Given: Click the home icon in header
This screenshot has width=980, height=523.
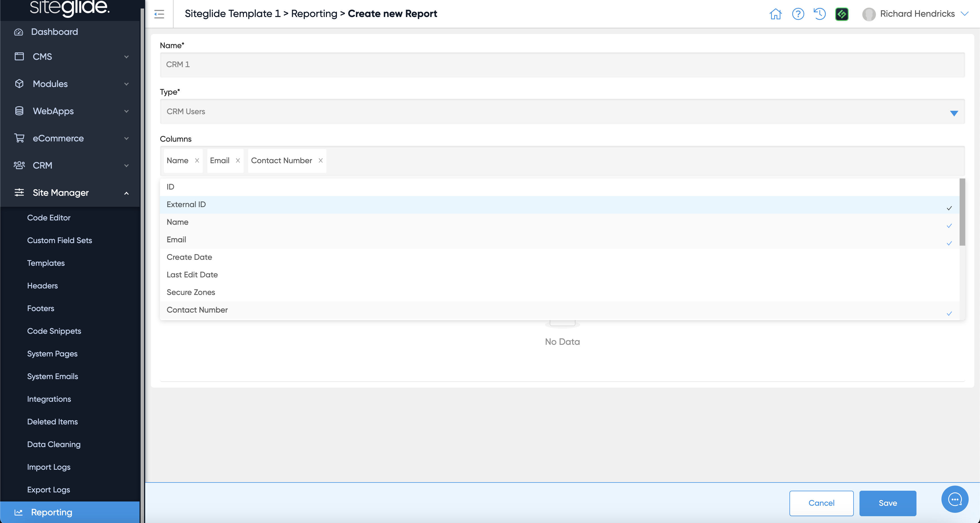Looking at the screenshot, I should tap(775, 14).
